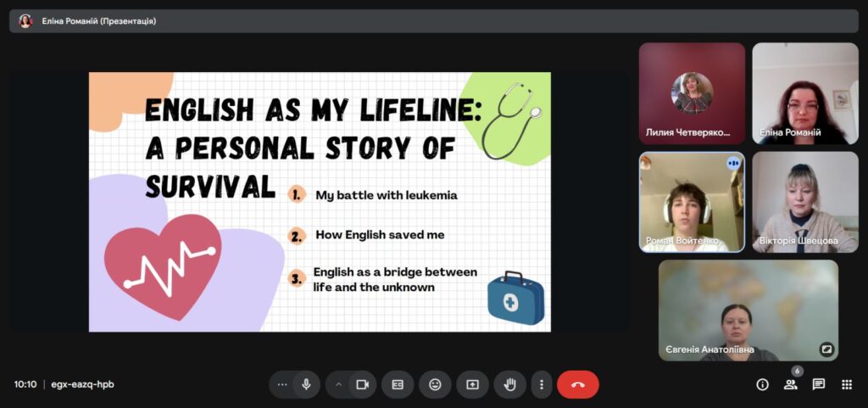Mute the microphone
The image size is (868, 408).
pyautogui.click(x=306, y=384)
